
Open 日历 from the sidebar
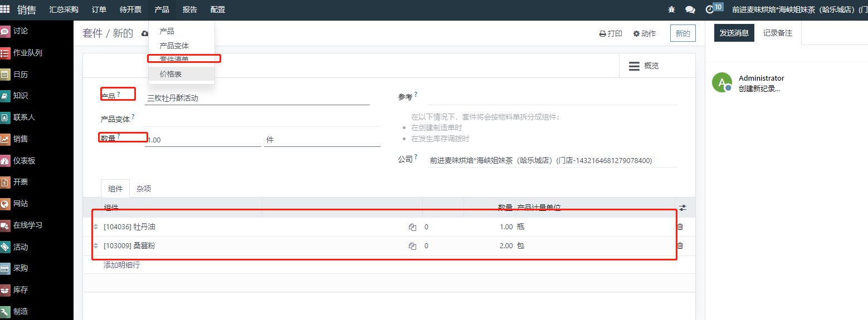20,74
